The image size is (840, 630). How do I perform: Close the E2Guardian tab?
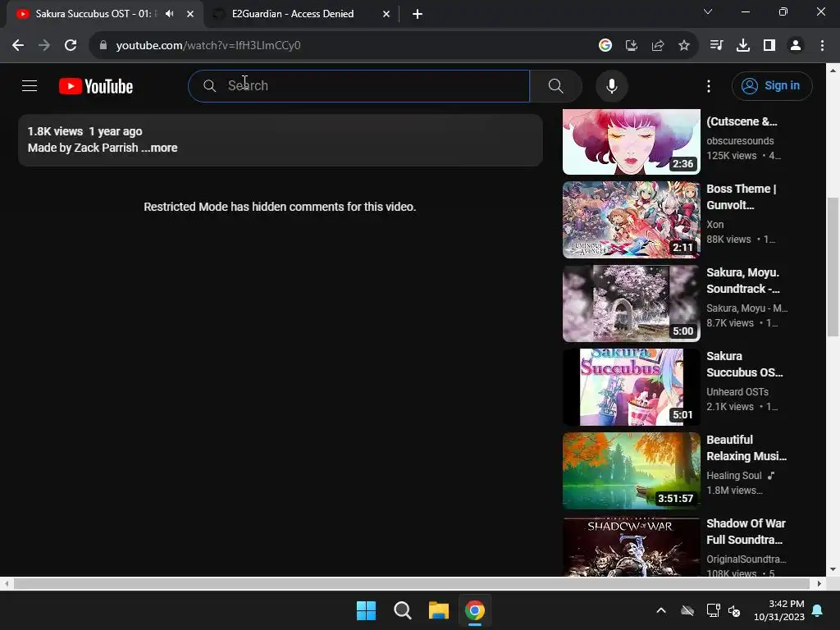[x=386, y=14]
